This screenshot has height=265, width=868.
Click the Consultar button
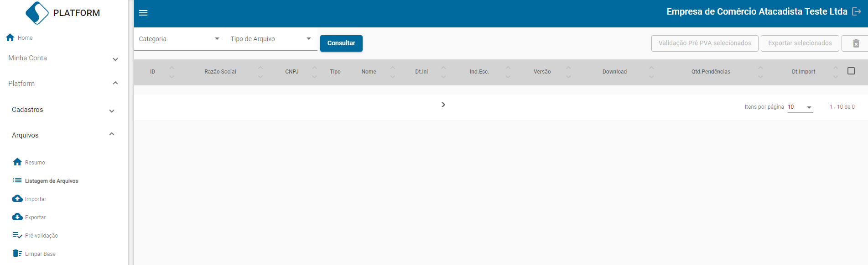click(x=341, y=43)
